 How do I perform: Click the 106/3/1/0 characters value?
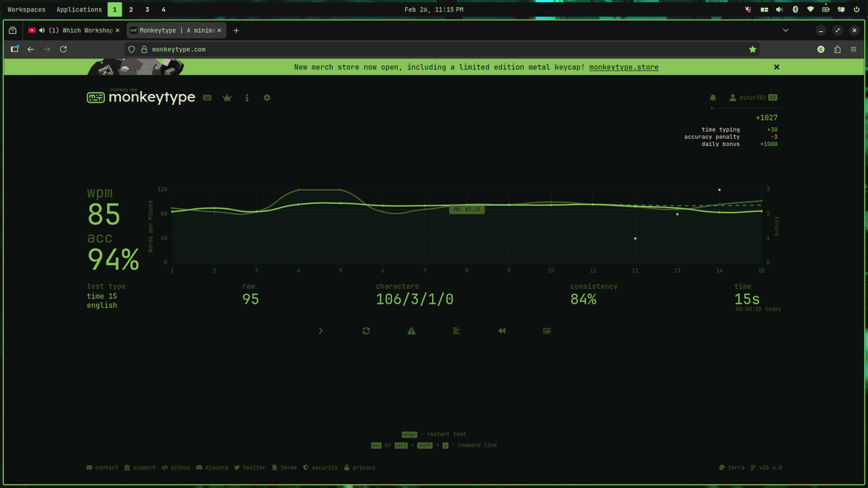click(414, 299)
